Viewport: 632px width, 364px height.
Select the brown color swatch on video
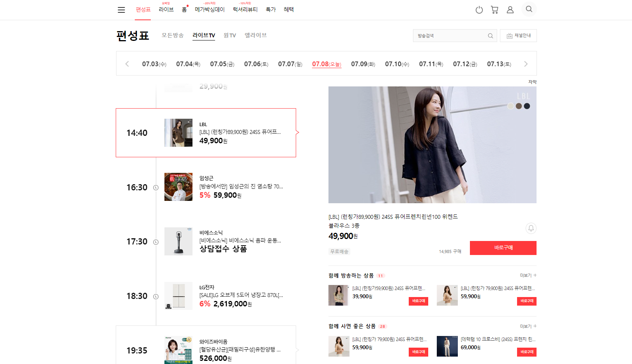click(519, 106)
